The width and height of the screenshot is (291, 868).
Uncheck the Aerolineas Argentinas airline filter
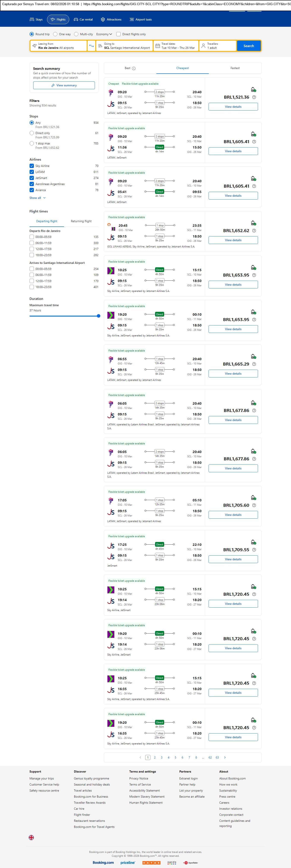pos(32,184)
